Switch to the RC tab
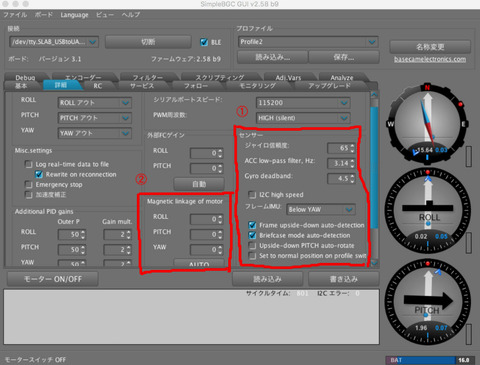Viewport: 480px width, 365px height. coord(98,86)
